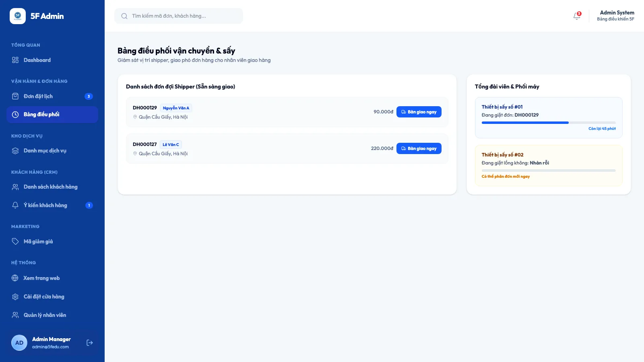This screenshot has height=362, width=644.
Task: Click the Nguyễn Văn A customer tag
Action: pyautogui.click(x=176, y=108)
